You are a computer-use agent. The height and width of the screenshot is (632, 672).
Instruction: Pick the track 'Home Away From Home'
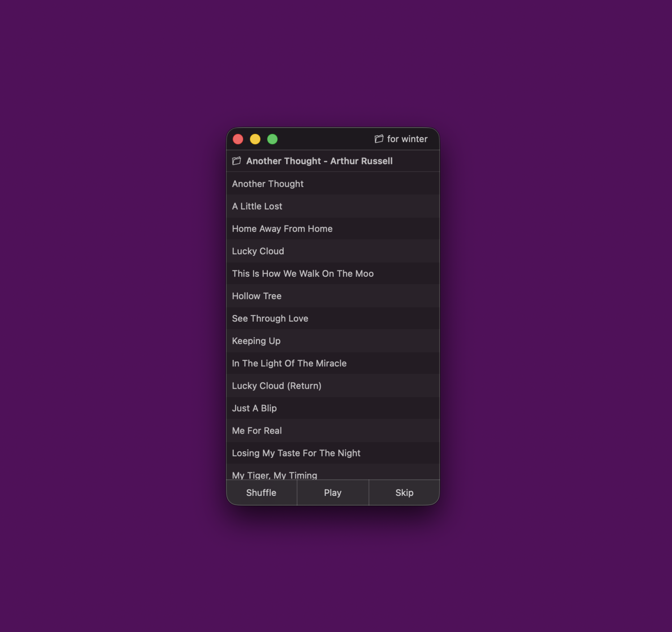[282, 228]
